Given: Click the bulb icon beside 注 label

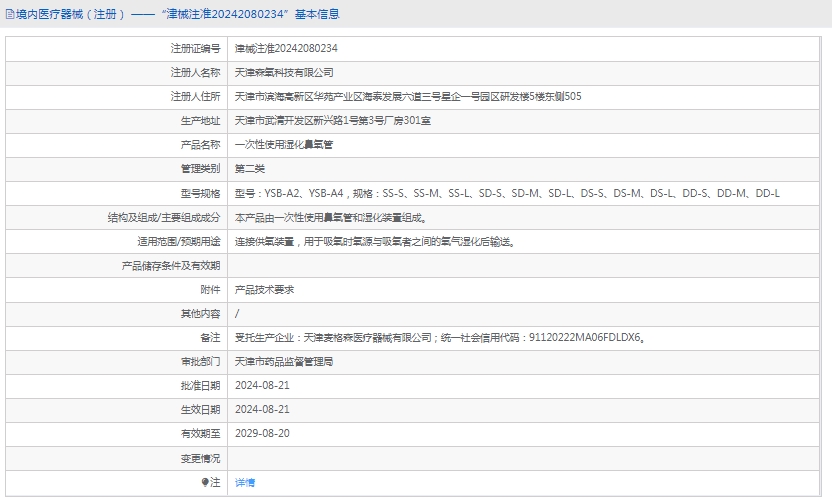Looking at the screenshot, I should click(206, 482).
